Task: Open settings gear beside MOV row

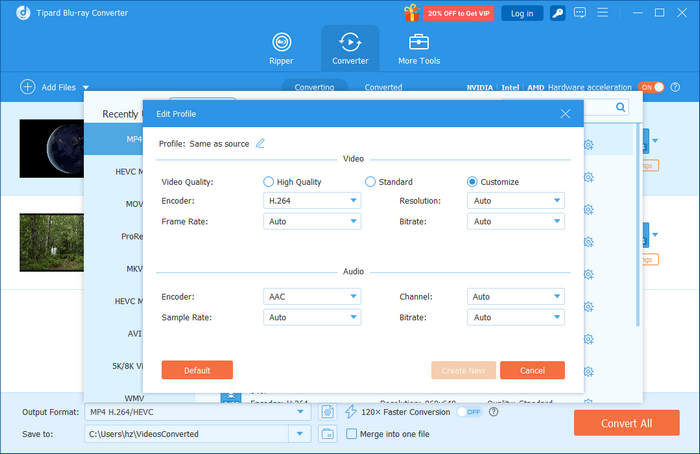Action: [x=588, y=210]
